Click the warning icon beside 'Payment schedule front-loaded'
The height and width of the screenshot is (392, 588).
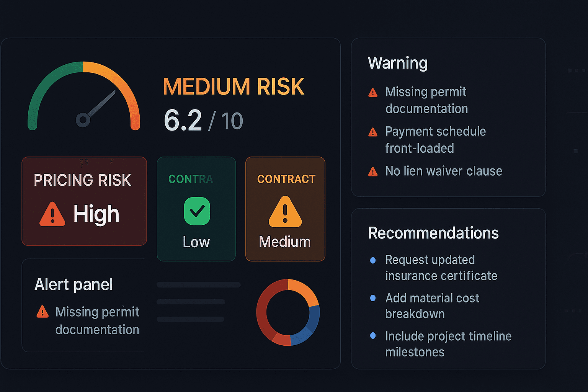[372, 132]
